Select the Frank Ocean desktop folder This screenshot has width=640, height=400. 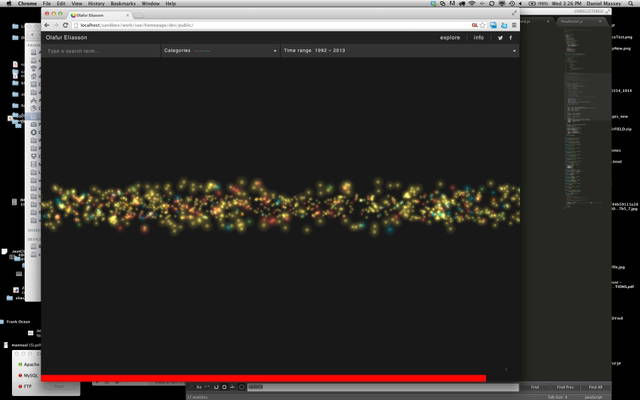16,322
